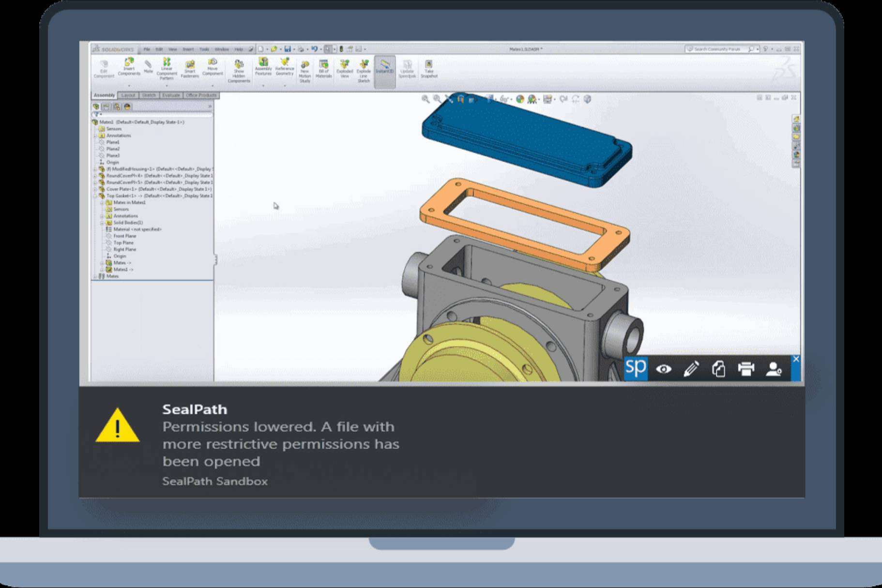Switch to the Evaluate tab
Screen dimensions: 882x588
tap(171, 95)
